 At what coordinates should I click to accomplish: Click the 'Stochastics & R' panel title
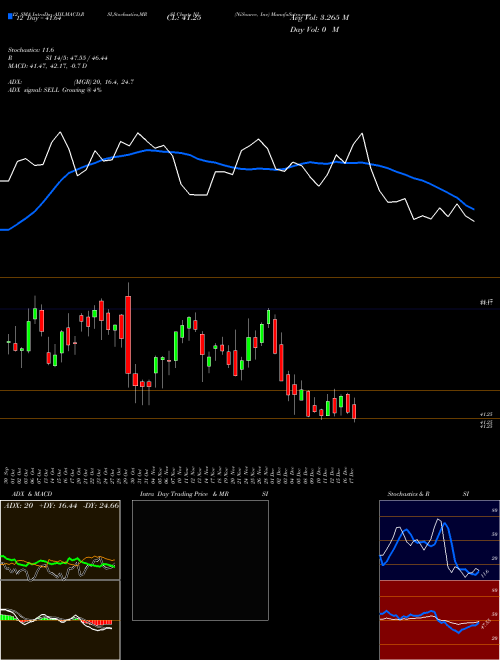[x=408, y=494]
